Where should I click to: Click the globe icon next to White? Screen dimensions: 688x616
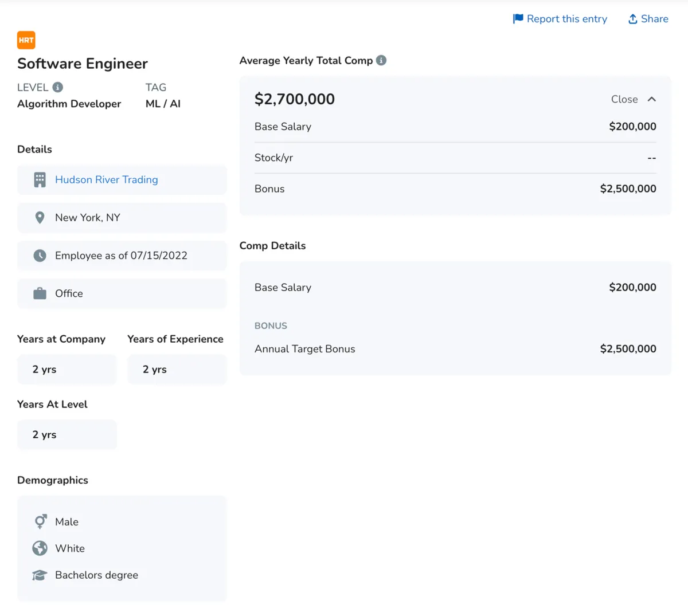pos(40,548)
